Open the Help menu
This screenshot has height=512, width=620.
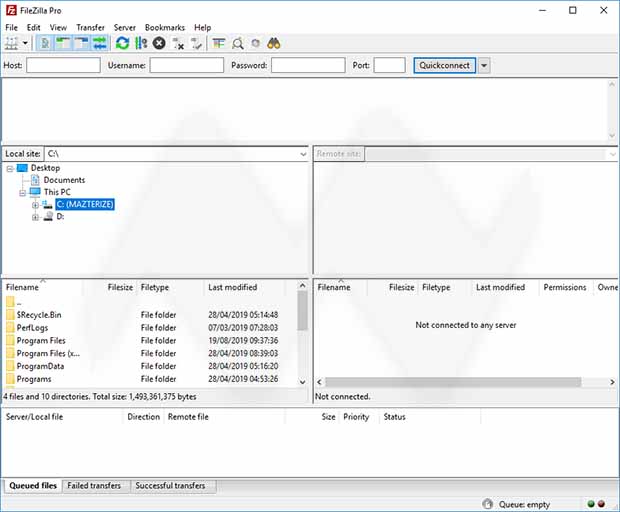(202, 27)
